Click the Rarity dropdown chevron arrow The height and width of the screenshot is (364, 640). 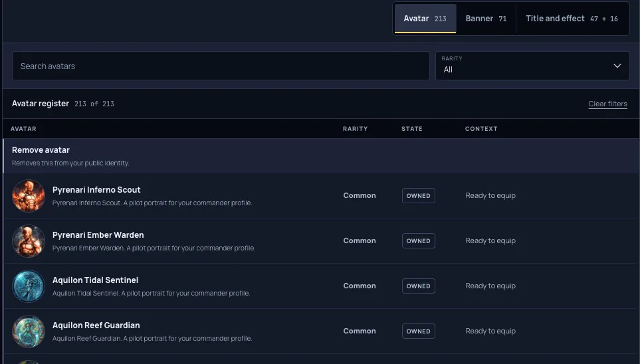(617, 66)
